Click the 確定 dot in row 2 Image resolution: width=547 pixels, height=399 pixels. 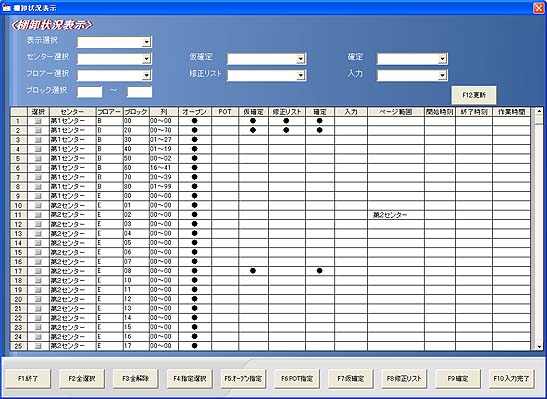320,130
